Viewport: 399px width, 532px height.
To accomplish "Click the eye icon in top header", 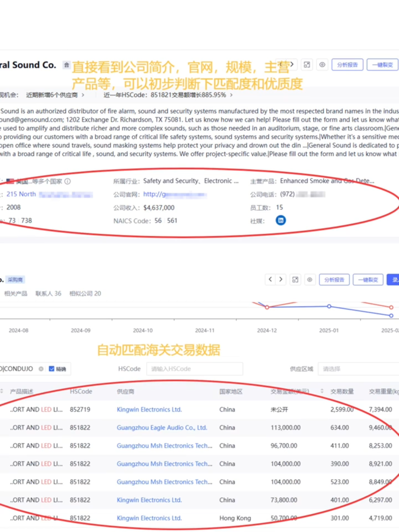I will [322, 65].
